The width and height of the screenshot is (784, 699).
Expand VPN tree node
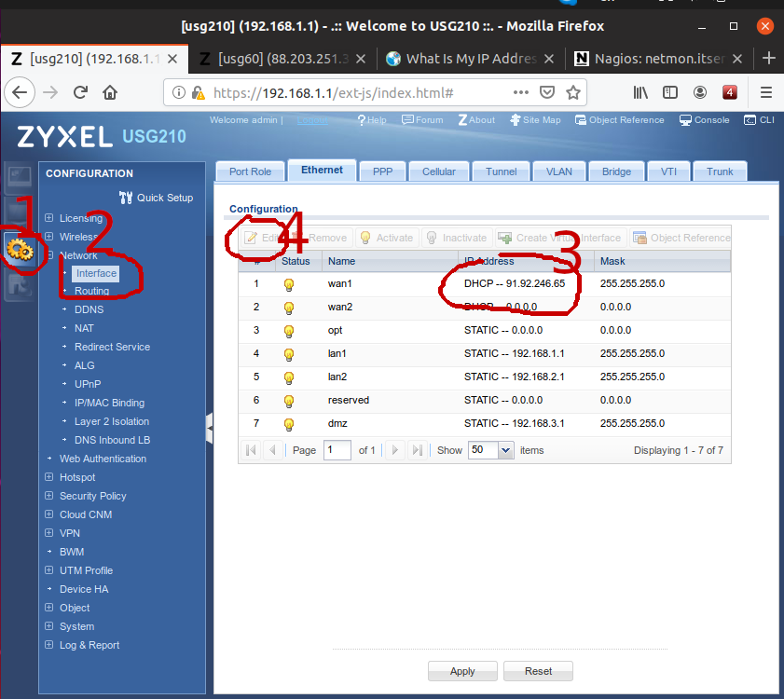click(49, 533)
